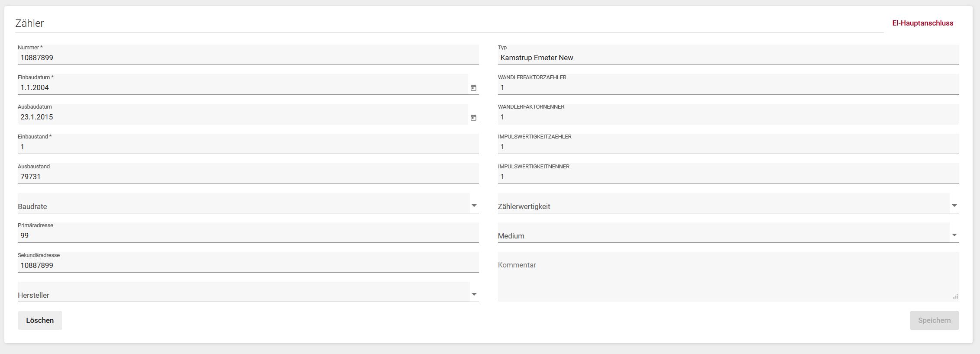Open the Ausbaudatum calendar picker icon
This screenshot has height=354, width=980.
pyautogui.click(x=473, y=118)
